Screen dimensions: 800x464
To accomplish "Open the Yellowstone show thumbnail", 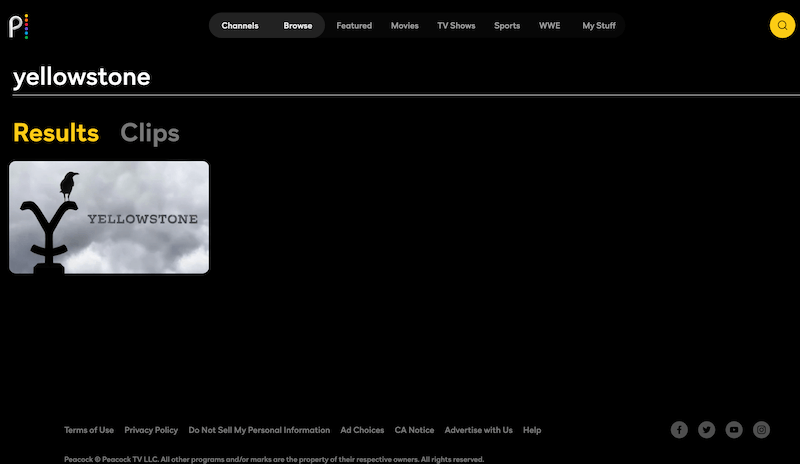I will [109, 217].
